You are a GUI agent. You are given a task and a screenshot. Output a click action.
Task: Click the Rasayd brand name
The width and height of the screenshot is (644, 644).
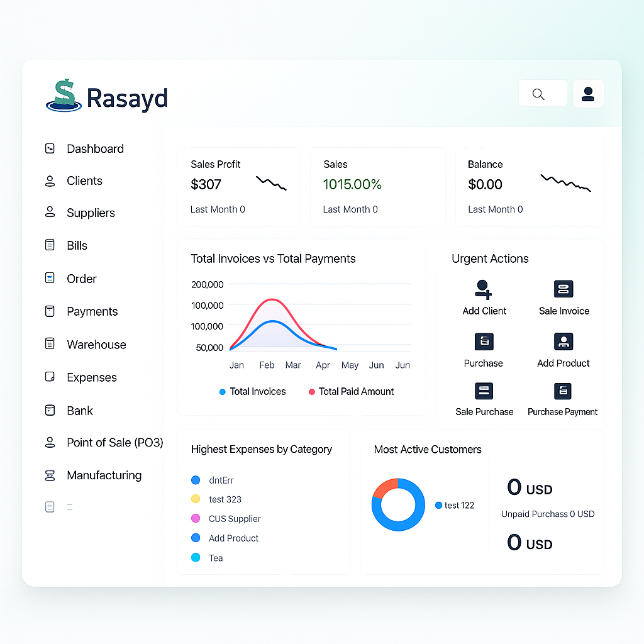127,99
